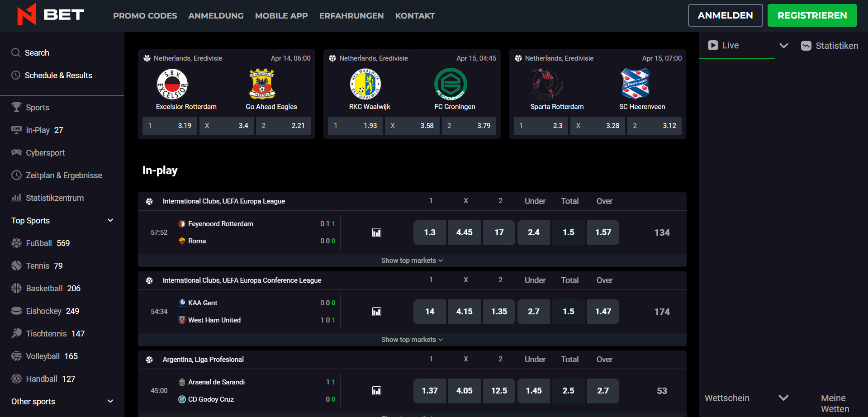Expand the Other sports section
Screen dimensions: 868x417
pos(110,401)
